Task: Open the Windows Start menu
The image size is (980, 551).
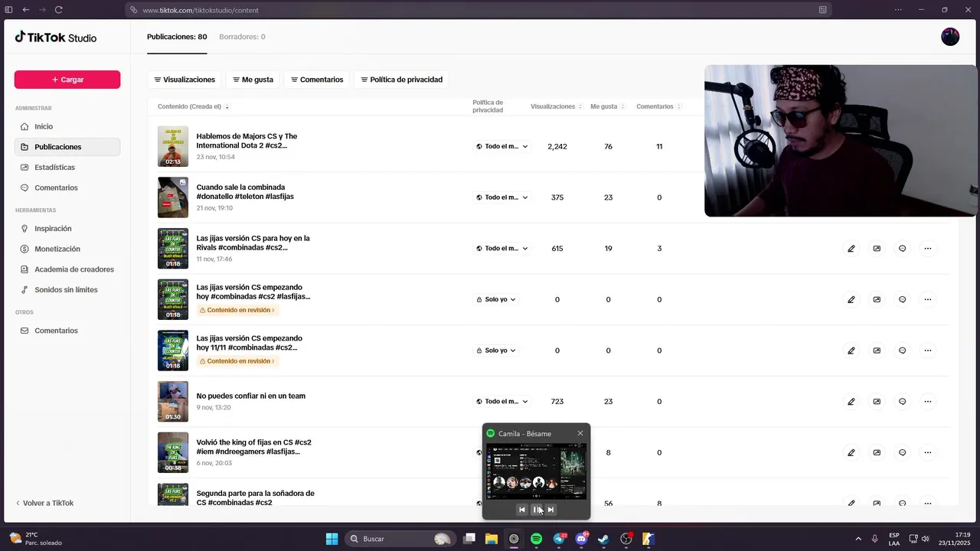Action: tap(332, 539)
